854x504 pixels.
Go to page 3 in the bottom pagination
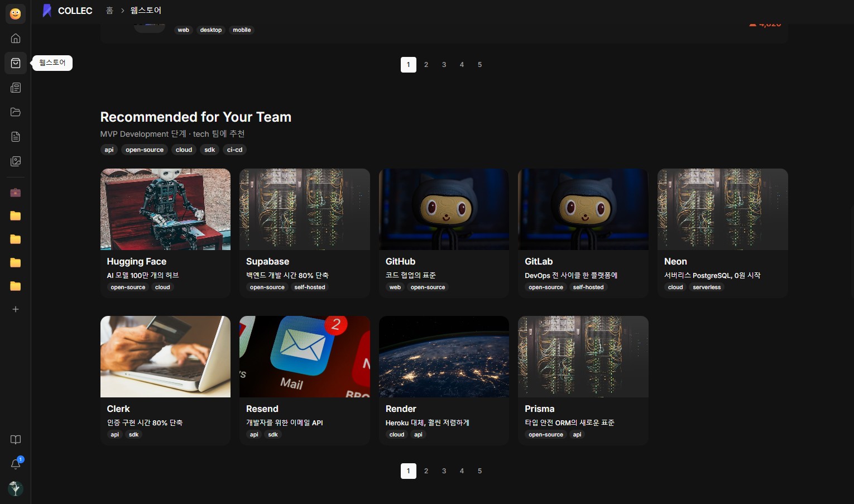pyautogui.click(x=444, y=471)
